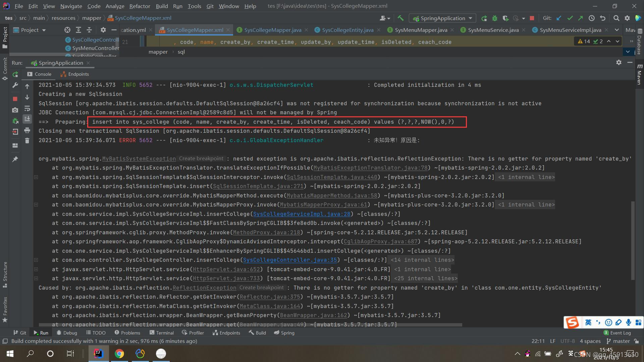The height and width of the screenshot is (362, 644).
Task: Open the Refactor menu
Action: pyautogui.click(x=140, y=6)
